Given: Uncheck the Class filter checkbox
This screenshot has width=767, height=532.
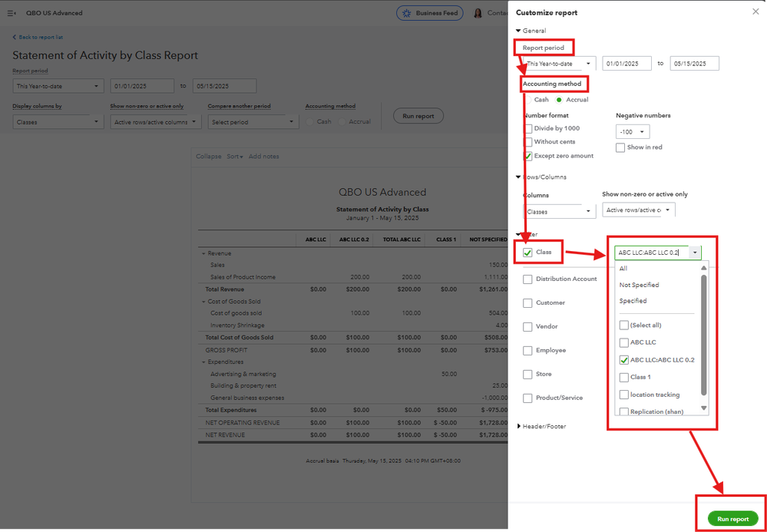Looking at the screenshot, I should (x=527, y=253).
